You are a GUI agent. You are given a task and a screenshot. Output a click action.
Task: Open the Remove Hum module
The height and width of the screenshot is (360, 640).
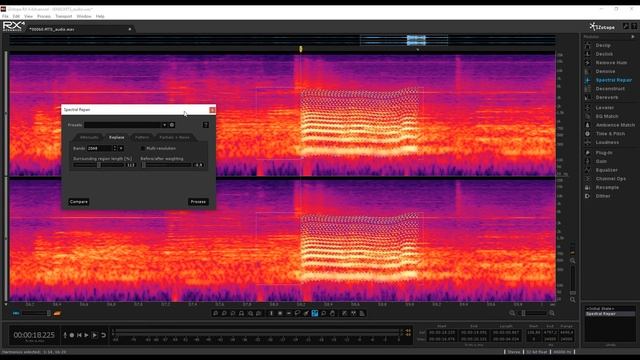(611, 63)
